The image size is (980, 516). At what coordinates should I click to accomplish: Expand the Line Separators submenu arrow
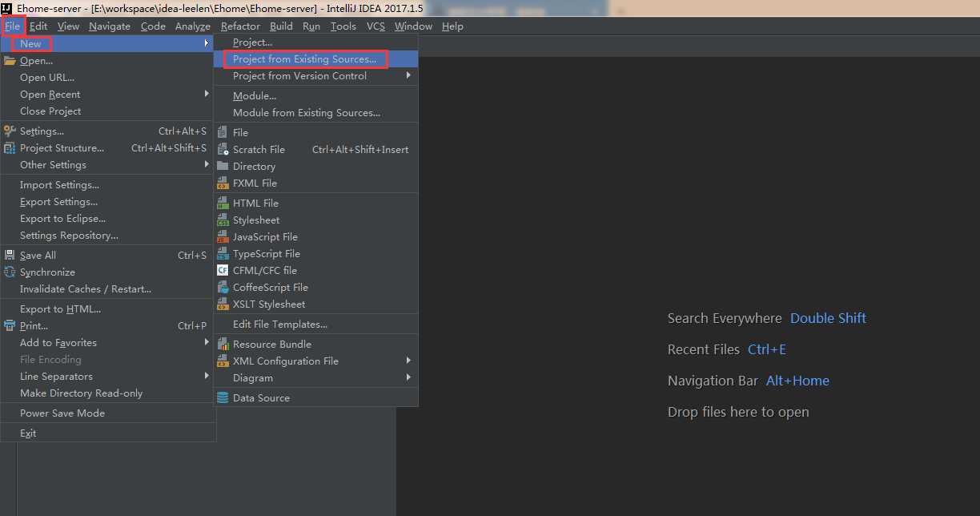click(207, 377)
